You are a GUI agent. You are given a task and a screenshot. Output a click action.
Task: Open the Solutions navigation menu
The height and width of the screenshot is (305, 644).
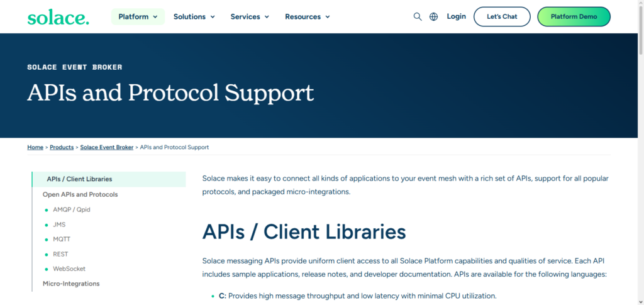(194, 17)
